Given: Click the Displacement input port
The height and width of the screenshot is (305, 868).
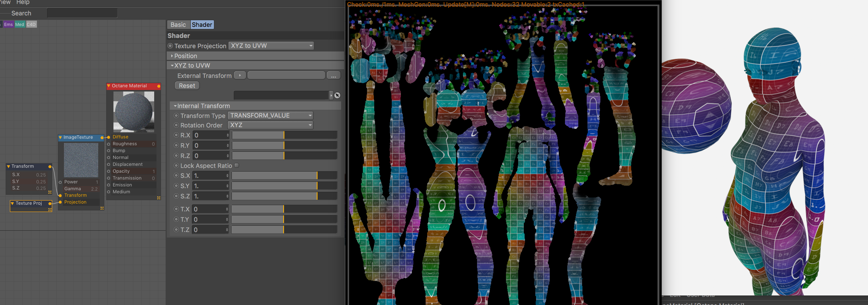Looking at the screenshot, I should pos(108,165).
